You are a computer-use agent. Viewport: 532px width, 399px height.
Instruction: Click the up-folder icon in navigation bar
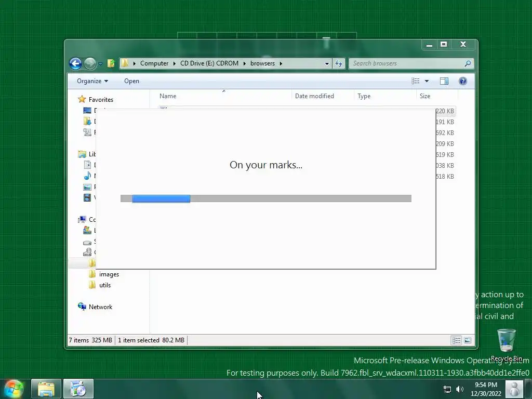click(111, 63)
